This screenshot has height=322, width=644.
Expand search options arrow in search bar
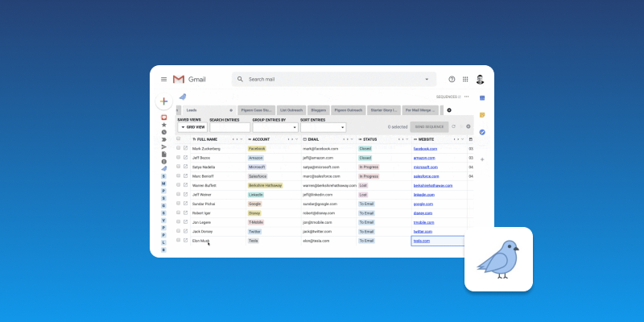coord(427,79)
